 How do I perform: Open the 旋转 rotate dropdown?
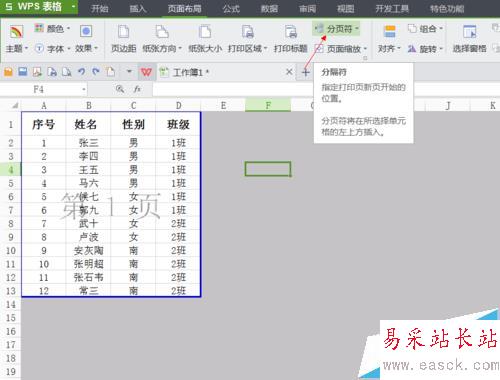pos(425,49)
